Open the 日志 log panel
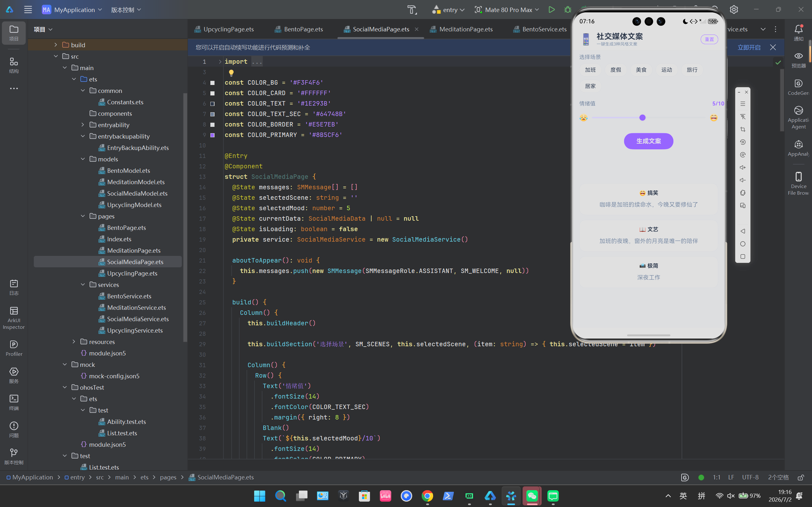812x507 pixels. pos(14,287)
